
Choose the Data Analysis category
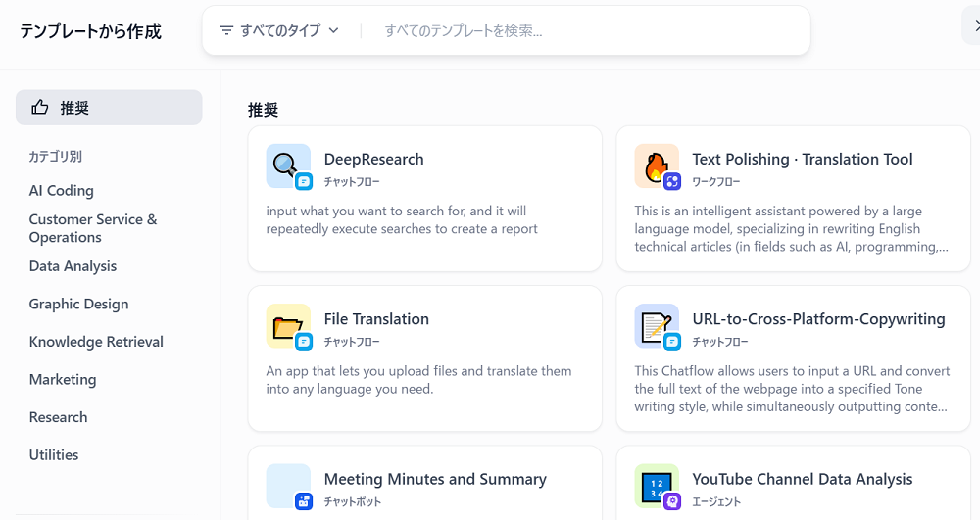73,266
